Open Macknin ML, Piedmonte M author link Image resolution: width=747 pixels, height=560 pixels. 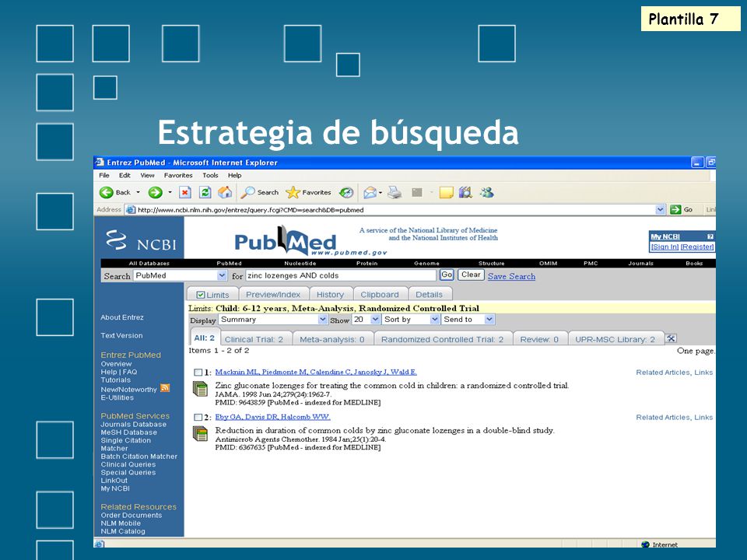pyautogui.click(x=316, y=372)
